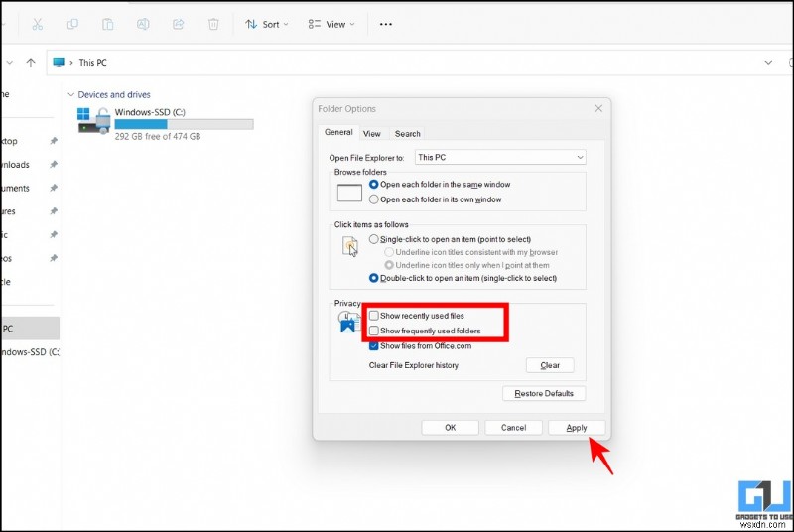Click the 292 GB free of 474 GB text
794x532 pixels.
(158, 136)
